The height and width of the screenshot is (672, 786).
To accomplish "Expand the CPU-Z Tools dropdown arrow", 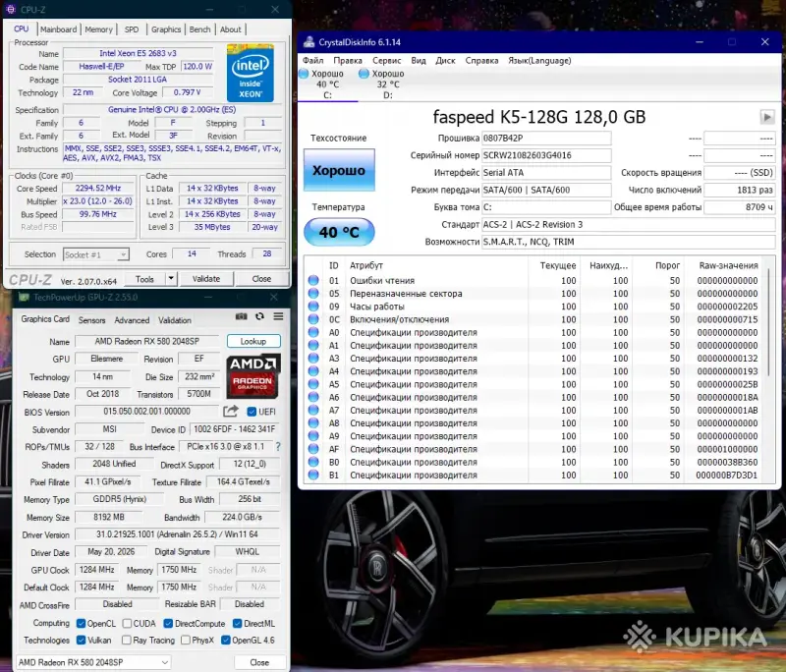I will (x=171, y=278).
